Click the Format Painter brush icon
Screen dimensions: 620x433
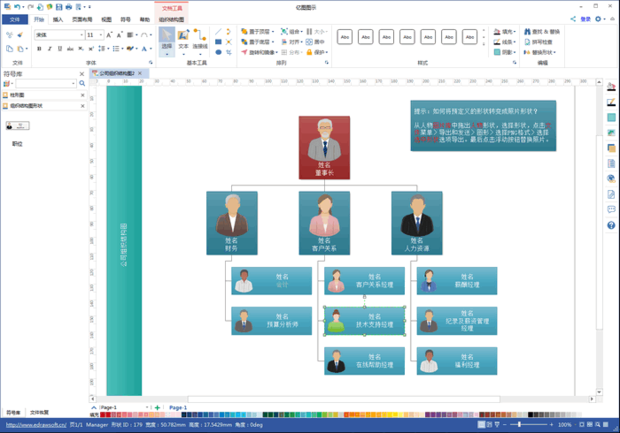click(x=20, y=35)
